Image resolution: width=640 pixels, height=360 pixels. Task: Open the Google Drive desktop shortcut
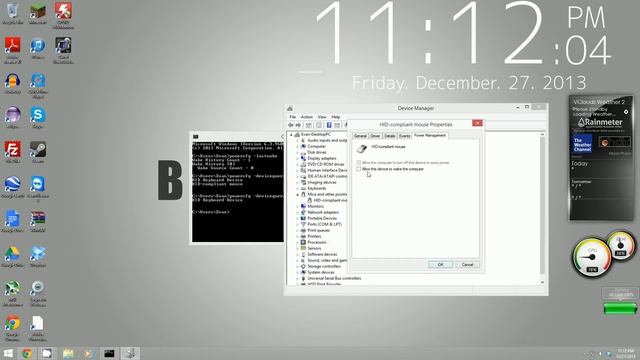click(13, 256)
